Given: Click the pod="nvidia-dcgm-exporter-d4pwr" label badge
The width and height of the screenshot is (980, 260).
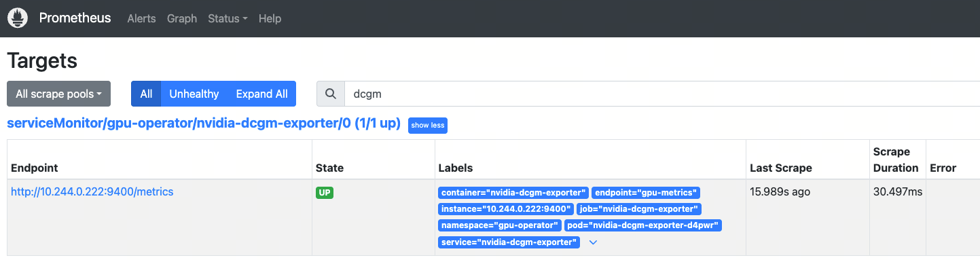Looking at the screenshot, I should click(x=643, y=225).
